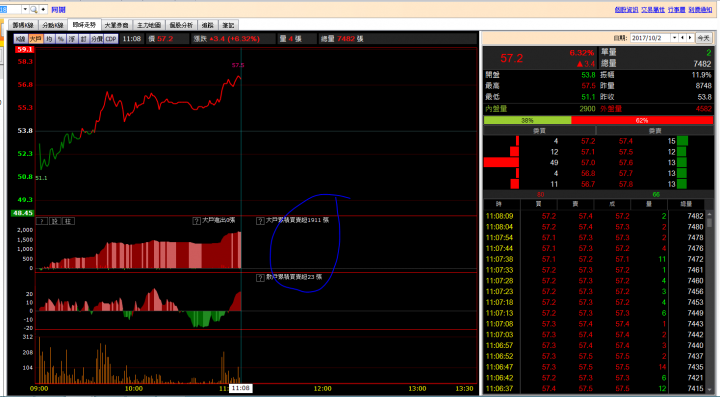The width and height of the screenshot is (720, 397).
Task: Click the blue 同開 link in the top bar
Action: (x=58, y=10)
